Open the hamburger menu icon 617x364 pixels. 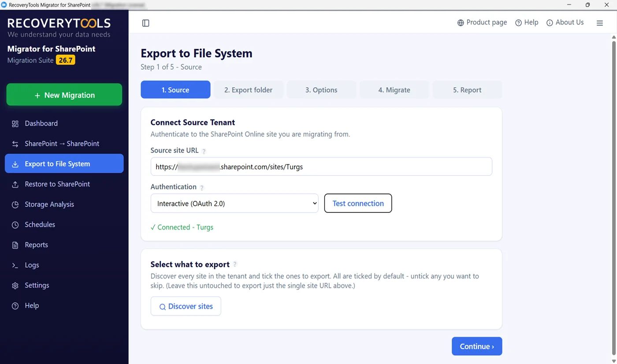coord(600,23)
